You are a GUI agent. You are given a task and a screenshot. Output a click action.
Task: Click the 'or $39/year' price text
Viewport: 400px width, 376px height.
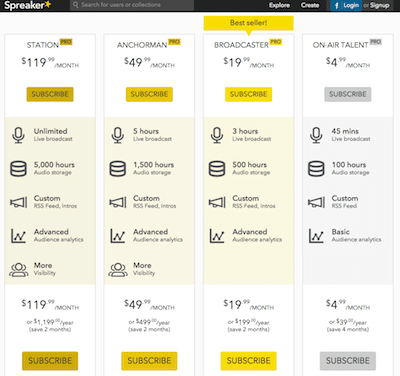pyautogui.click(x=348, y=322)
